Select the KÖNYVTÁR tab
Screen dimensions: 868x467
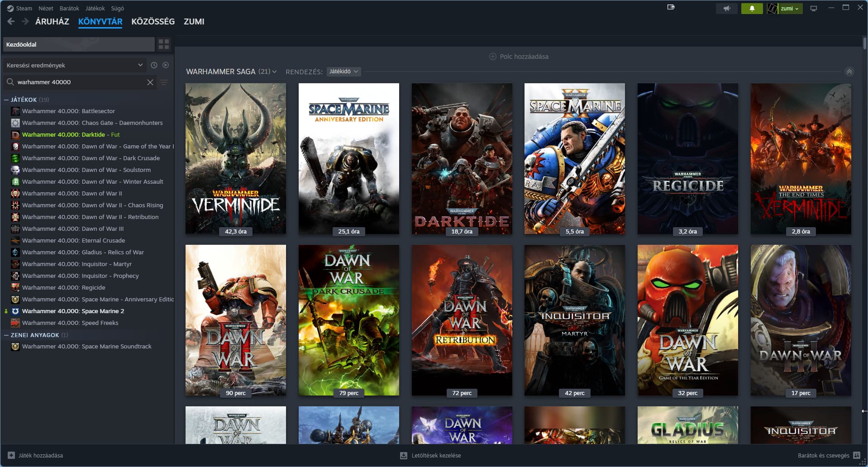pyautogui.click(x=100, y=21)
